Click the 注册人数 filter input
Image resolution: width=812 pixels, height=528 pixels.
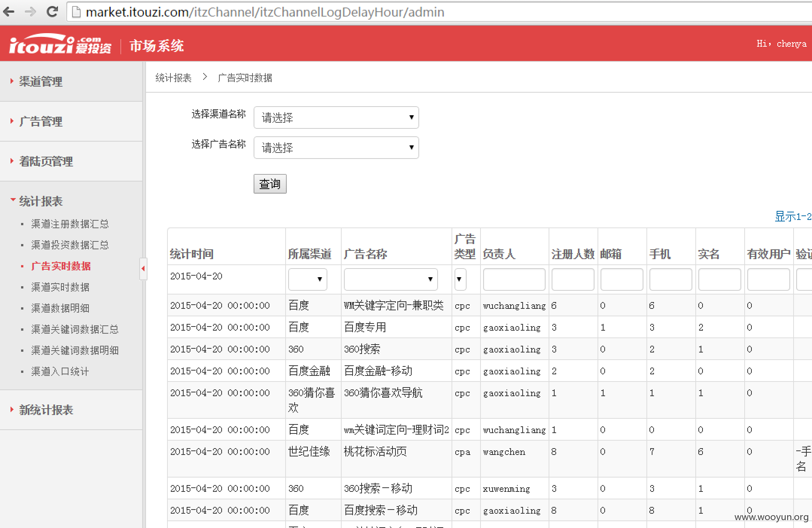click(573, 279)
